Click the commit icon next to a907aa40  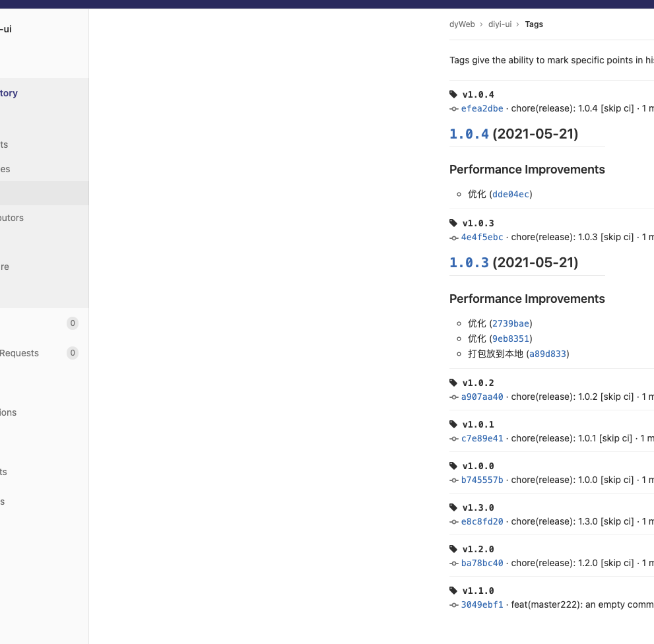click(454, 397)
